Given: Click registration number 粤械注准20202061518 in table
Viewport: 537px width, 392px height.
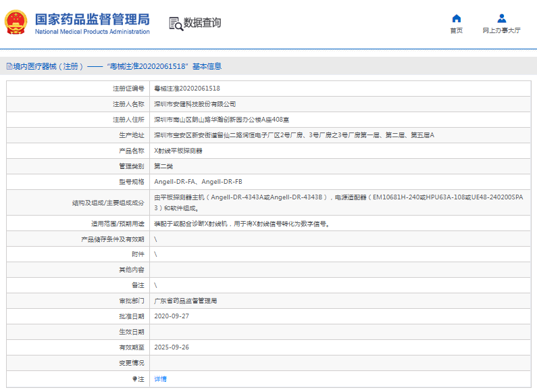Looking at the screenshot, I should (187, 89).
